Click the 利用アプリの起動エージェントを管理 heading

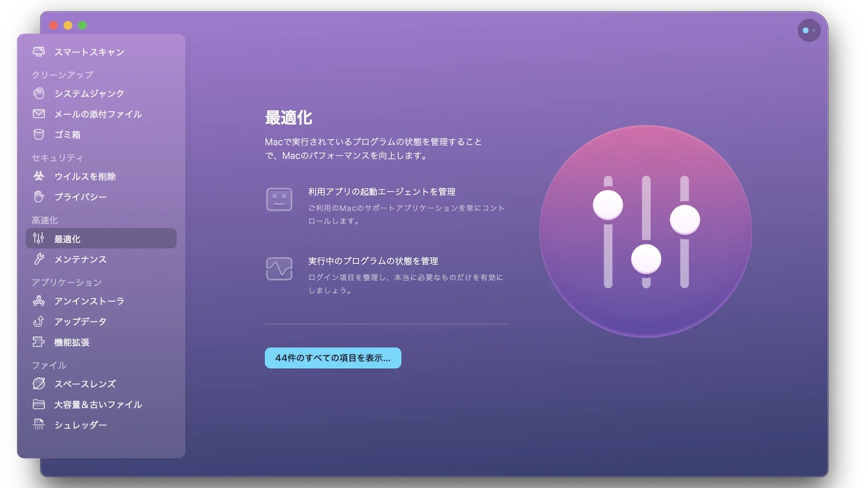click(382, 192)
